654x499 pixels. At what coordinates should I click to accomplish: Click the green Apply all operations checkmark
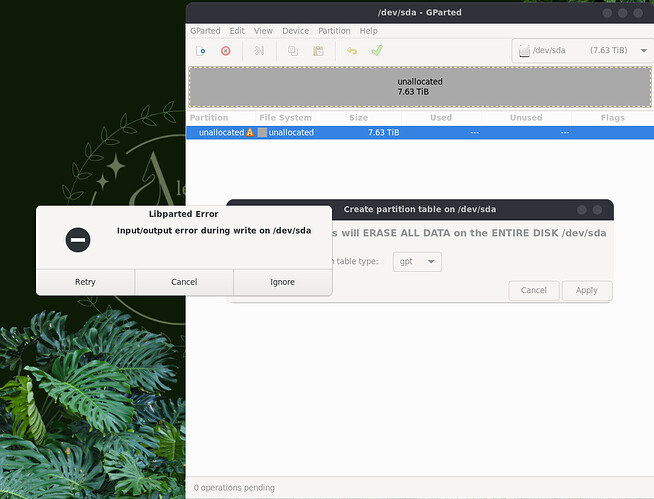tap(377, 51)
